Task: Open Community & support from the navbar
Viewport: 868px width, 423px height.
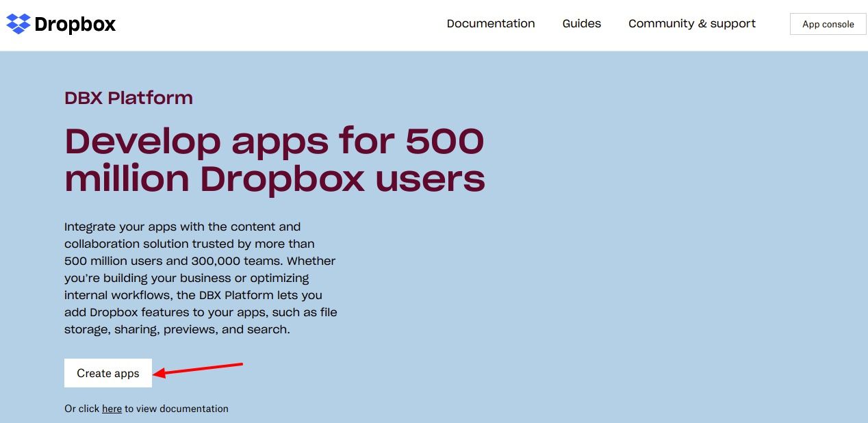Action: coord(691,23)
